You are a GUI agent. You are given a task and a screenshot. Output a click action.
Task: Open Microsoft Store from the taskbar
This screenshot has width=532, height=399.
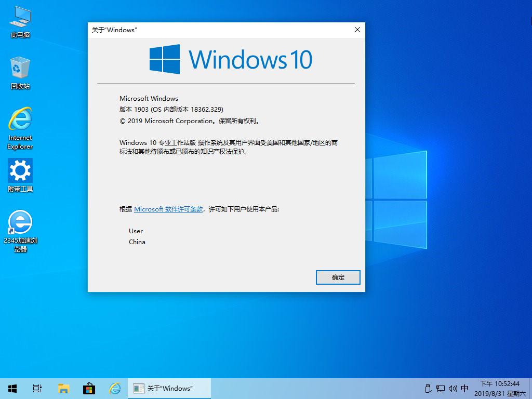pyautogui.click(x=89, y=389)
